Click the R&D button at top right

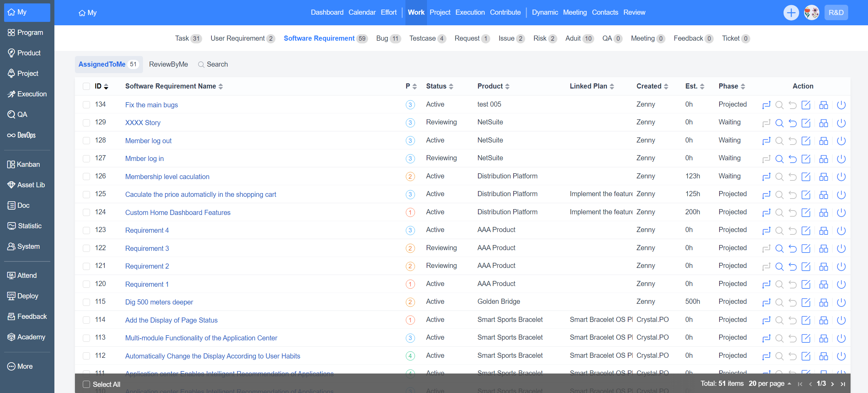click(x=835, y=13)
